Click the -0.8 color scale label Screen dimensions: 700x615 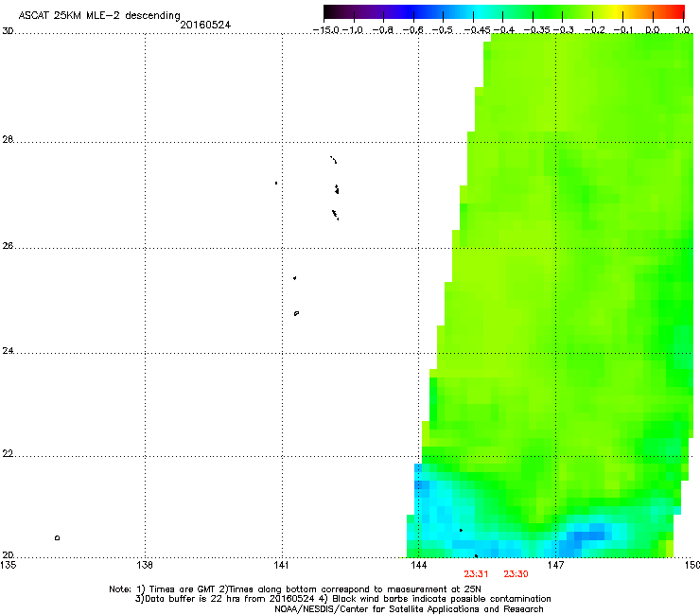[x=382, y=30]
